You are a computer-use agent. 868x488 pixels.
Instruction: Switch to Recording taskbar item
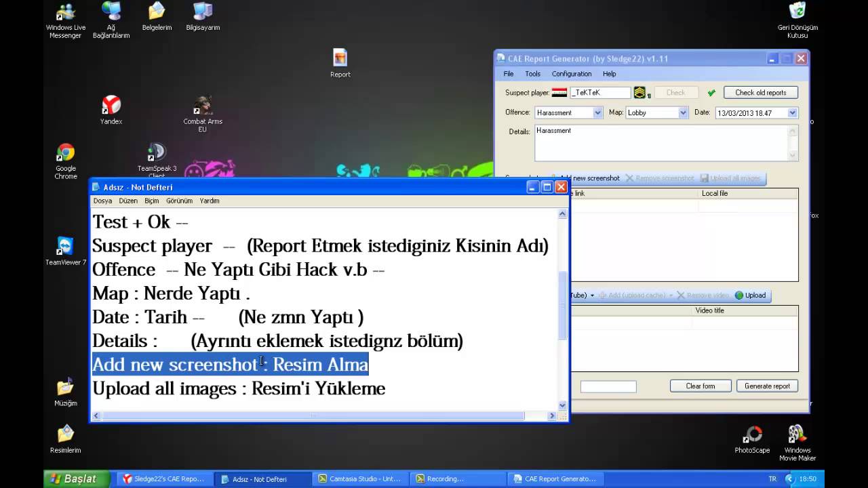pos(458,479)
